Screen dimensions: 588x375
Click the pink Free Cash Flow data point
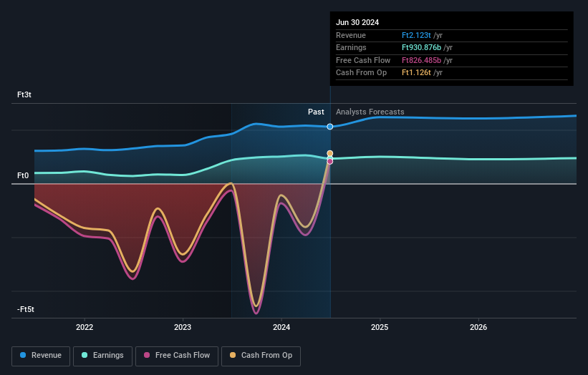330,162
